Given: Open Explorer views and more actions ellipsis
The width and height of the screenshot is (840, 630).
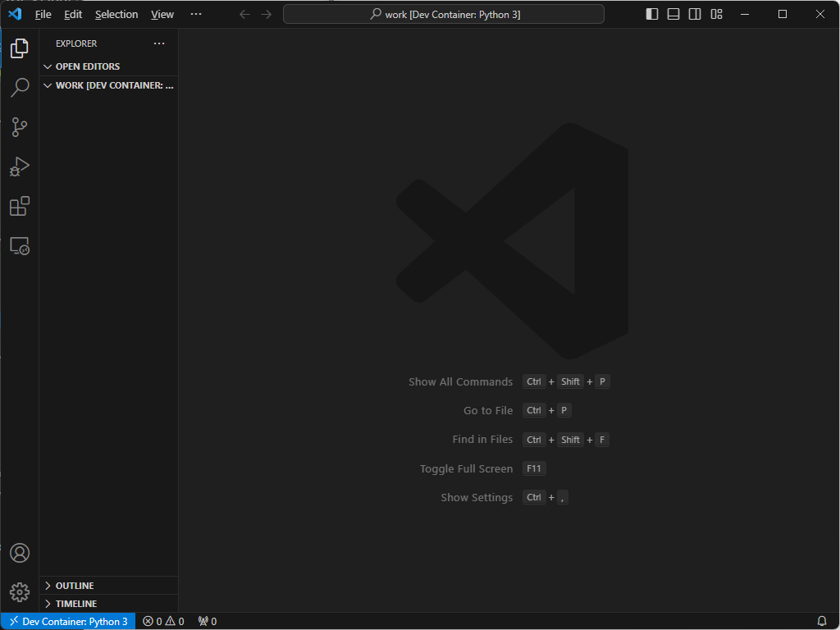Looking at the screenshot, I should (x=159, y=43).
